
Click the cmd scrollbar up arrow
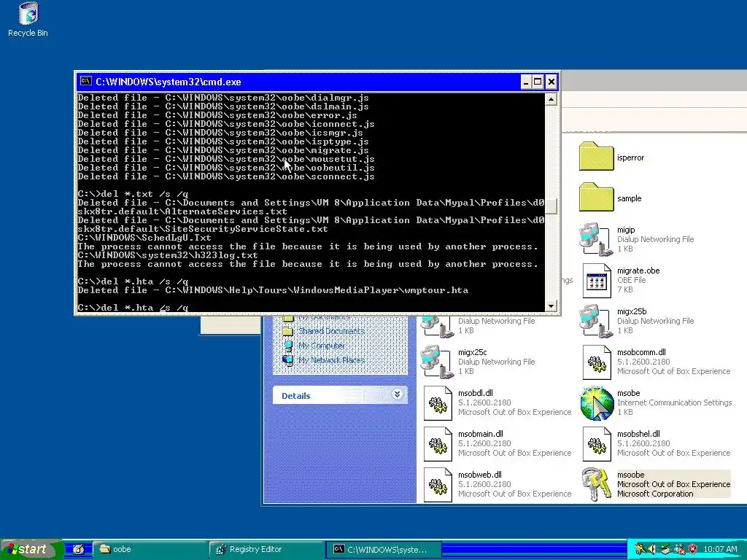(551, 99)
